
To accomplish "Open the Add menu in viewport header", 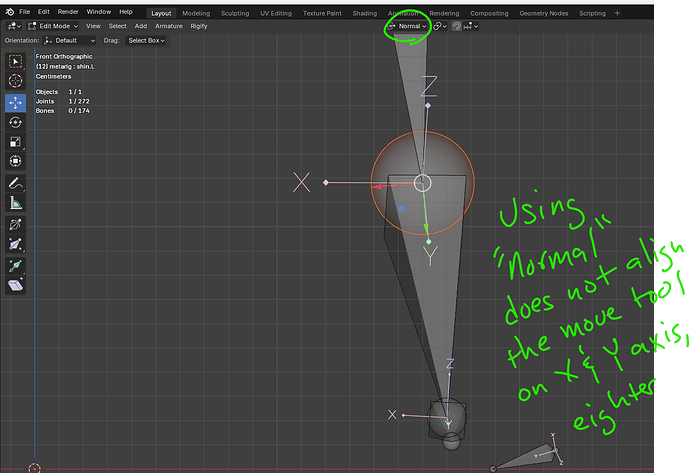I will click(x=141, y=26).
